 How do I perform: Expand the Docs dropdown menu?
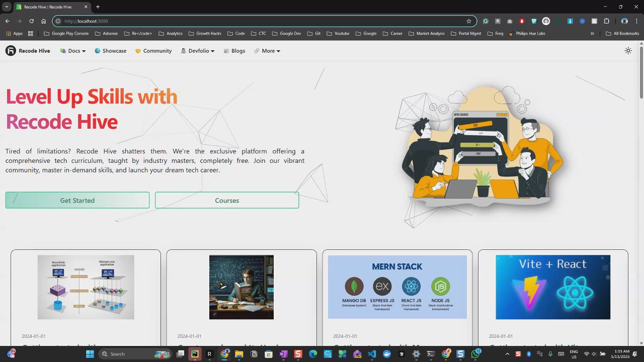pos(73,51)
